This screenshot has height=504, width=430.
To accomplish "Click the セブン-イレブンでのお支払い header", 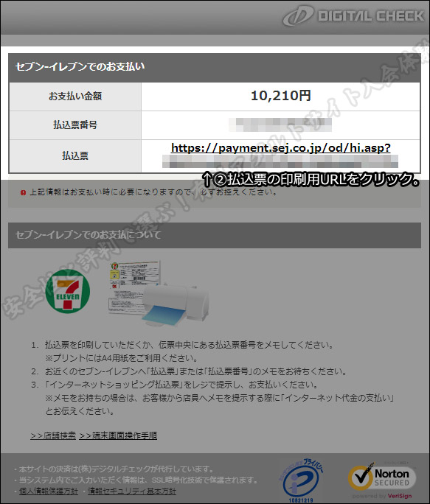I will (215, 67).
